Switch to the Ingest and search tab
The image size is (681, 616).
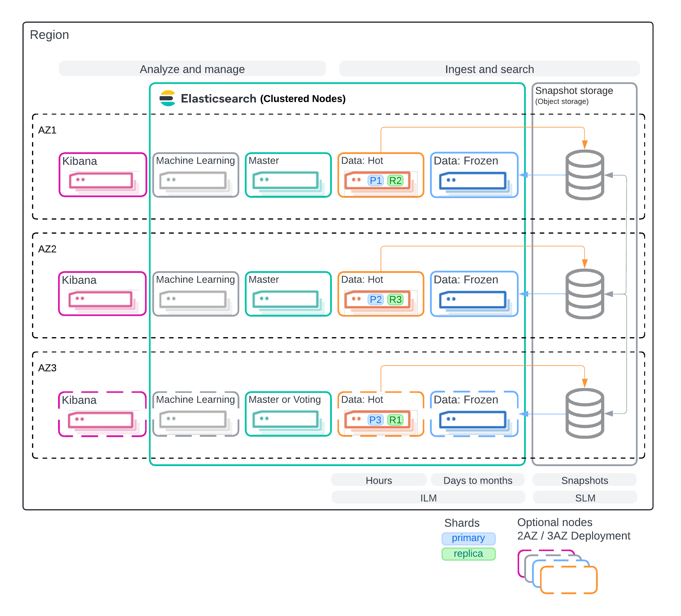point(490,69)
